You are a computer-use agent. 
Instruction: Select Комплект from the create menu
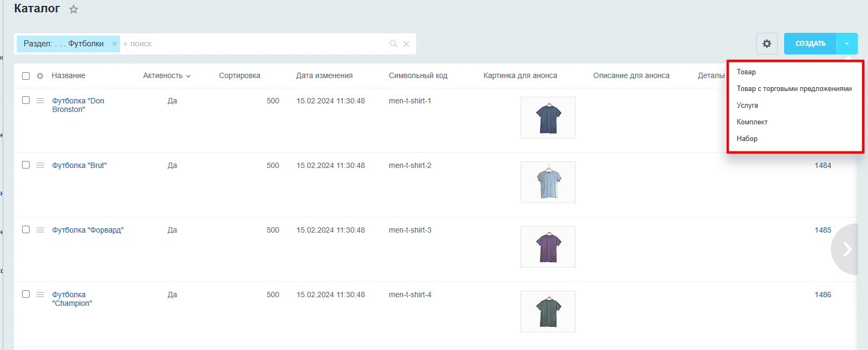[752, 122]
